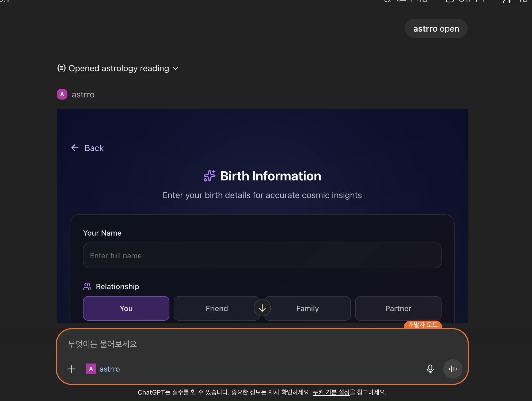This screenshot has width=532, height=401.
Task: Expand the Opened astrology reading chevron
Action: coord(176,69)
